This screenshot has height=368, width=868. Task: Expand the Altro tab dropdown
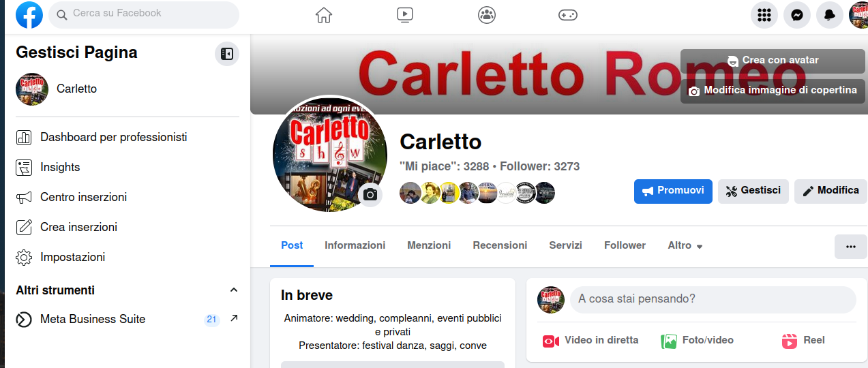click(685, 245)
